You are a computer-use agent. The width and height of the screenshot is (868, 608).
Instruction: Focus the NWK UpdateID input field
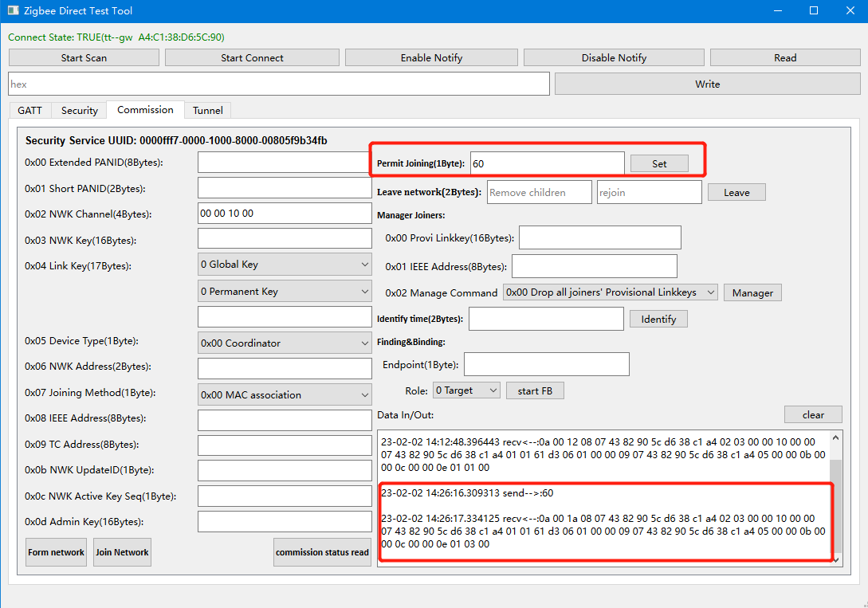(x=285, y=470)
